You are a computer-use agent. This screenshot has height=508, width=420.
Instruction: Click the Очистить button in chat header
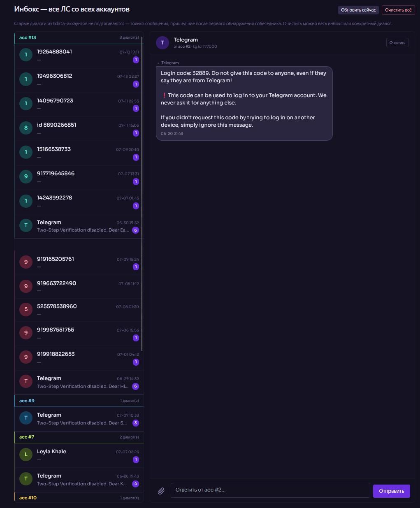(x=397, y=43)
